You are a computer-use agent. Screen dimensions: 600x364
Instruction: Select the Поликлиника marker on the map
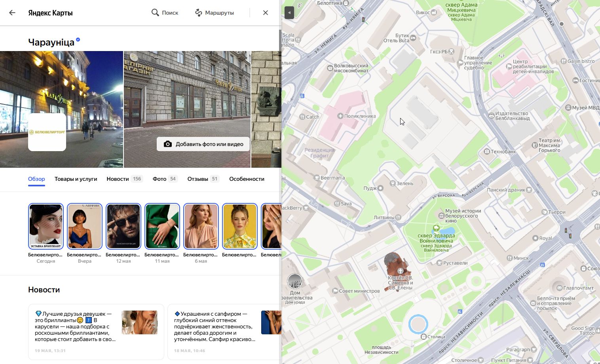pos(340,116)
